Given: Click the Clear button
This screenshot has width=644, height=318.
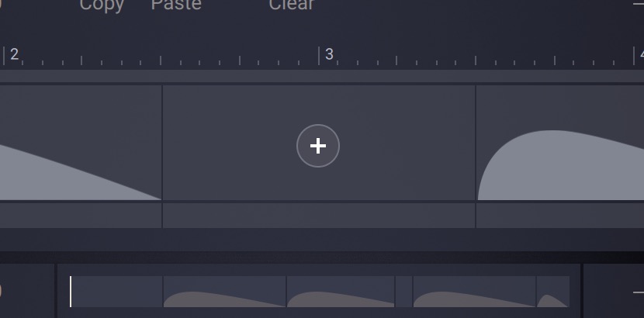Looking at the screenshot, I should [x=292, y=4].
